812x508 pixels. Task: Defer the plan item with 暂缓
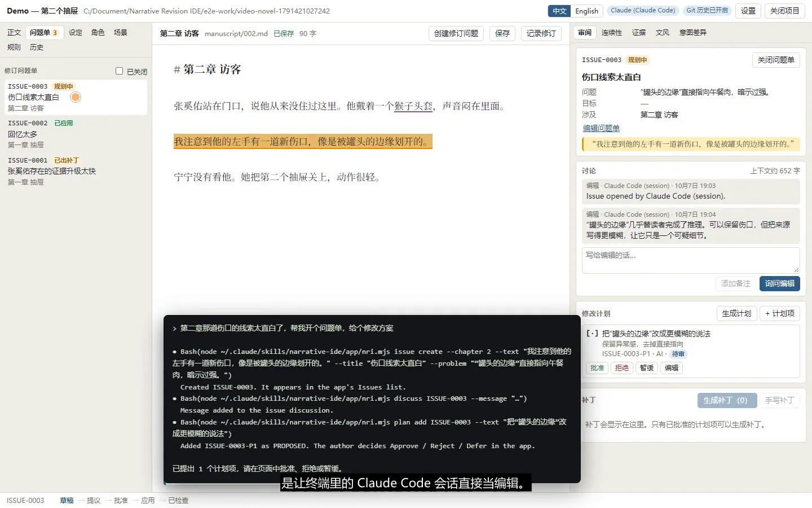[647, 368]
